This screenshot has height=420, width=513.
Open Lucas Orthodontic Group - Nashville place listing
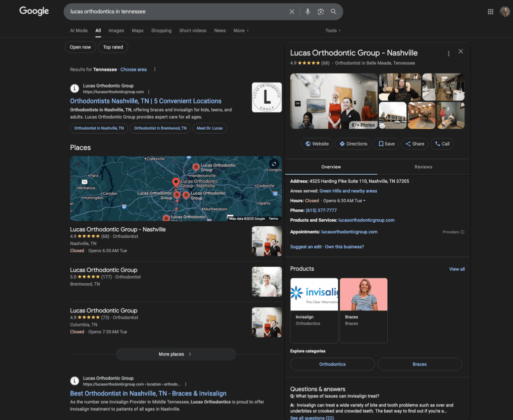(118, 229)
